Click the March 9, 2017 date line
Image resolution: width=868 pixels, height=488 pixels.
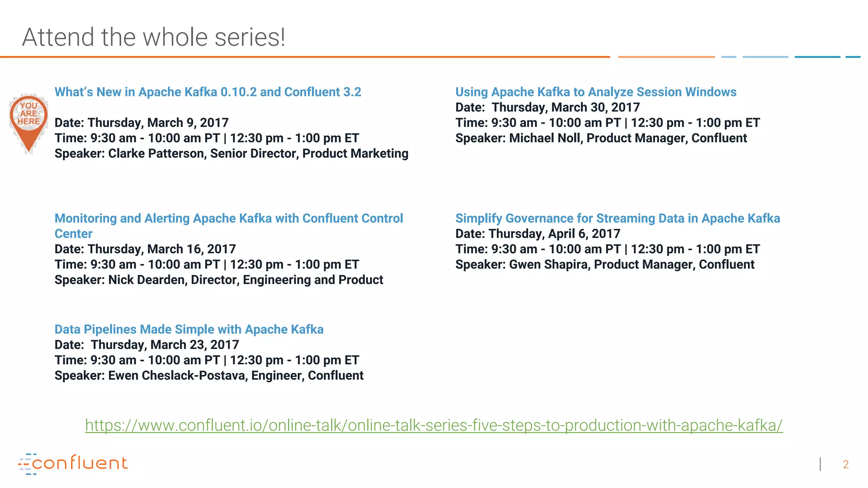pos(142,123)
